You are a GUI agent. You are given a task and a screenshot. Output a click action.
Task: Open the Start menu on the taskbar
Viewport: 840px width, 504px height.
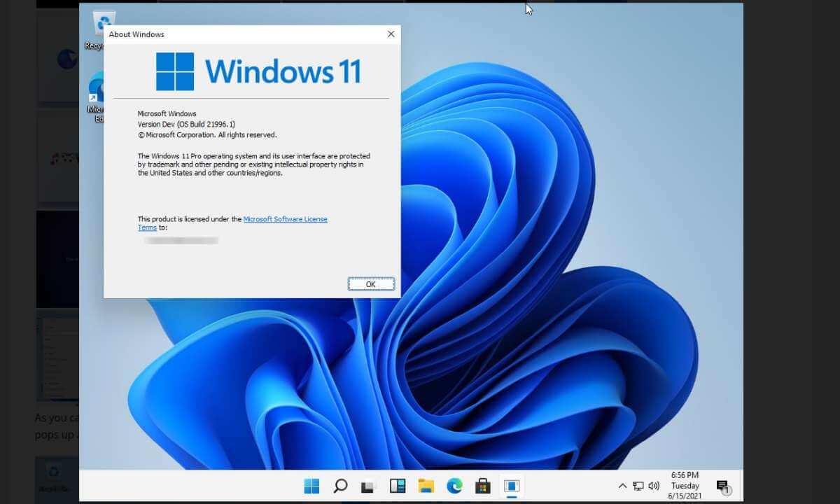[311, 486]
